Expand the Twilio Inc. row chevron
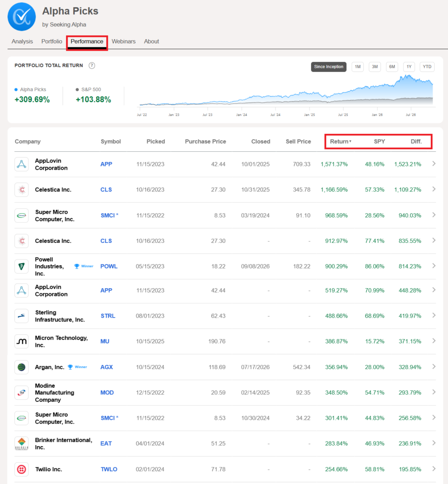 click(434, 469)
